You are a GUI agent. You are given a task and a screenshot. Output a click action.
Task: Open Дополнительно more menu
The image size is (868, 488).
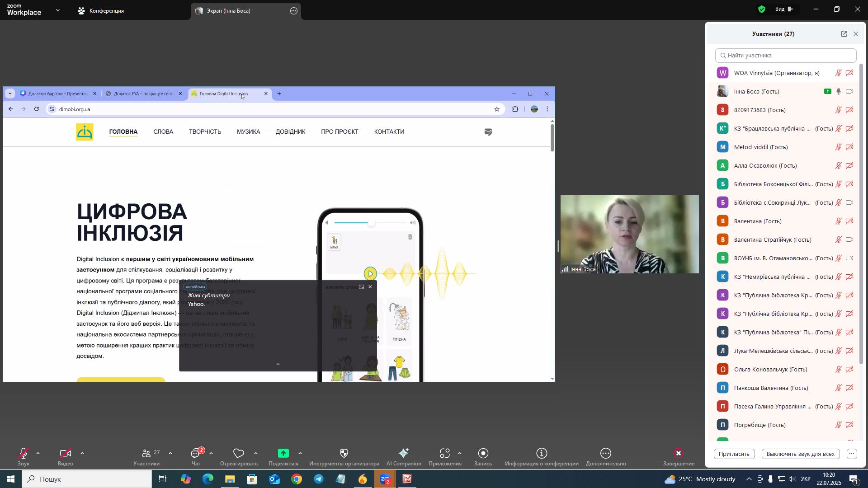pyautogui.click(x=606, y=457)
